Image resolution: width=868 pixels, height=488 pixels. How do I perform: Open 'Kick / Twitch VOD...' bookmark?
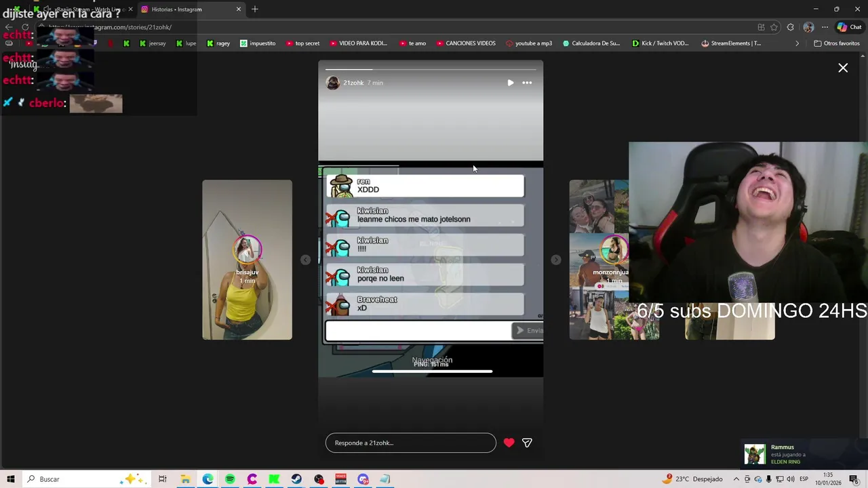660,43
